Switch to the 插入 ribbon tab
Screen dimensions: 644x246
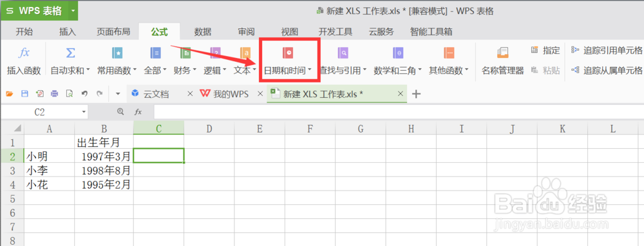[x=68, y=32]
